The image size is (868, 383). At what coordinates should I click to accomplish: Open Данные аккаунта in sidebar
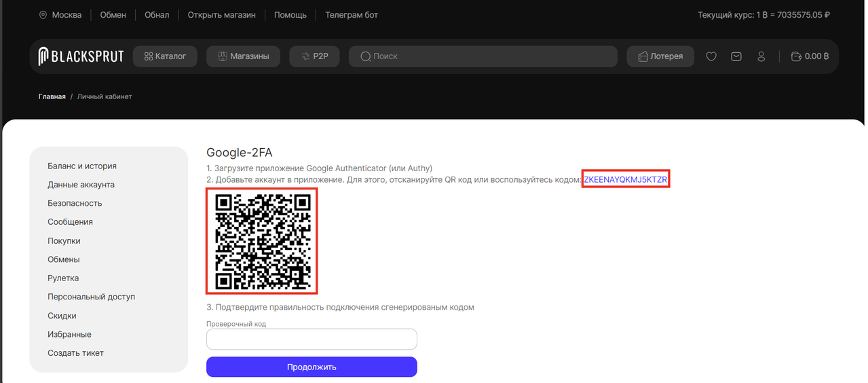(81, 185)
